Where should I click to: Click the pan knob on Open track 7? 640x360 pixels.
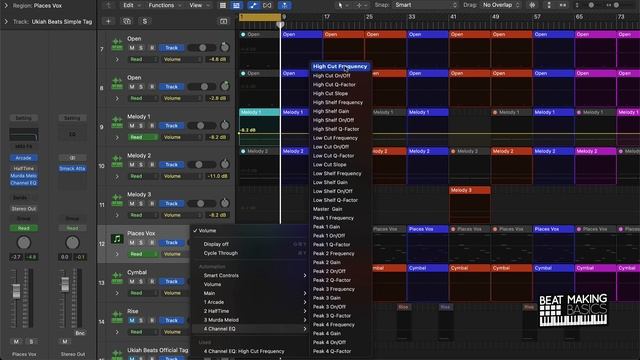(224, 47)
